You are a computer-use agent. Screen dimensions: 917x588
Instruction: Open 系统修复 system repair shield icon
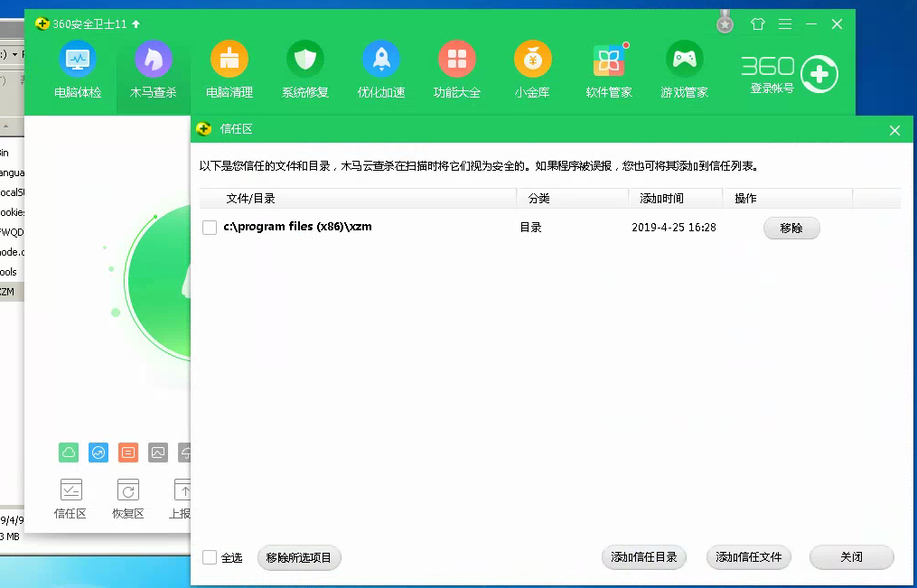click(x=305, y=61)
